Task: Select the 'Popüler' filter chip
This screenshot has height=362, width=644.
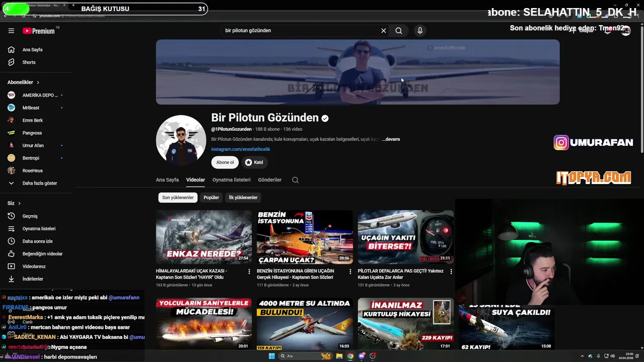Action: 211,198
